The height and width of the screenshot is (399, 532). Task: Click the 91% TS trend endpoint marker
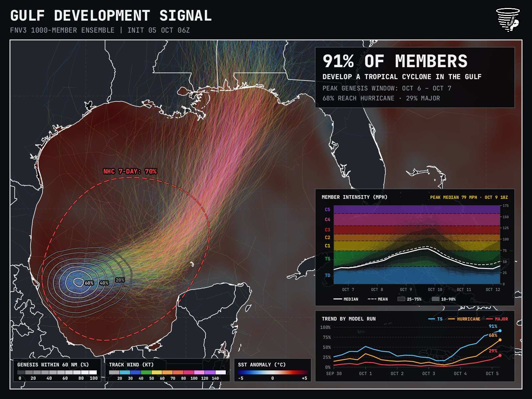500,331
